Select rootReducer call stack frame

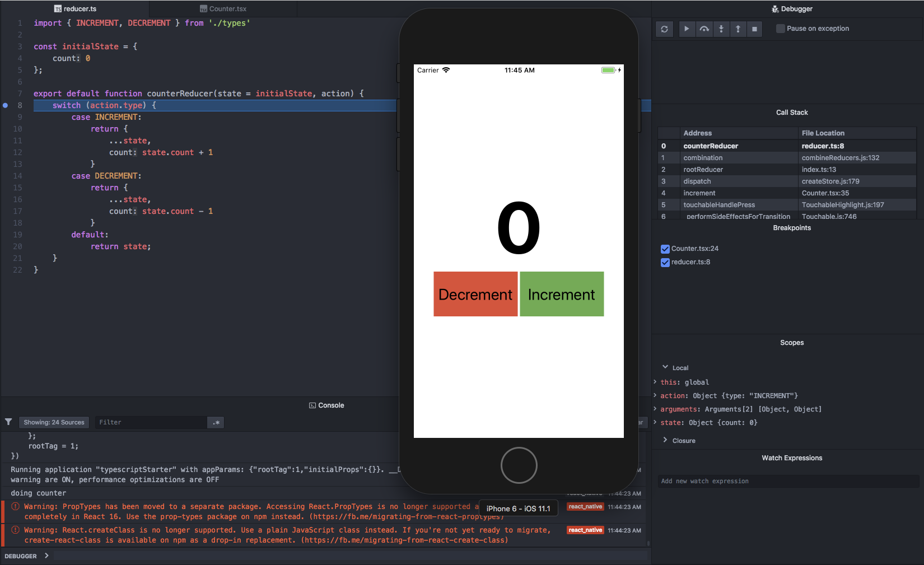pyautogui.click(x=787, y=170)
